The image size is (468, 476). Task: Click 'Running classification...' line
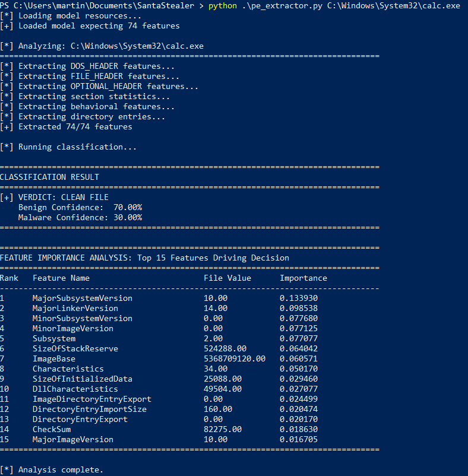[77, 147]
